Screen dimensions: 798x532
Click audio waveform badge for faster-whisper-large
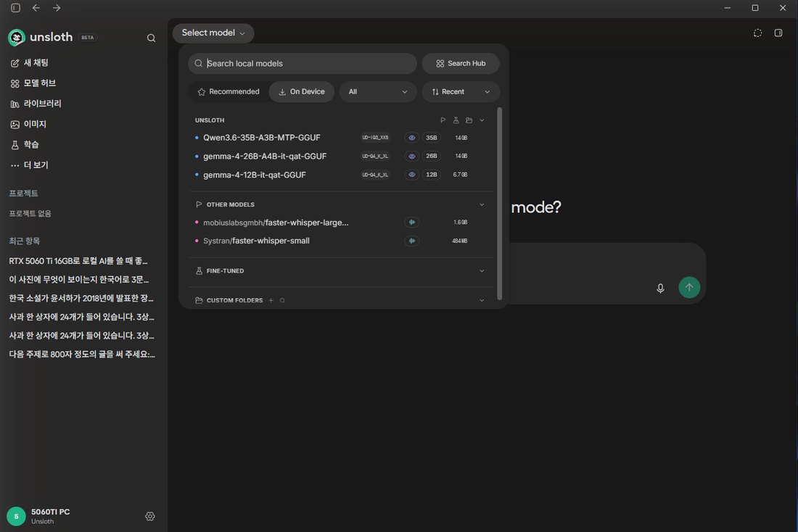[412, 223]
